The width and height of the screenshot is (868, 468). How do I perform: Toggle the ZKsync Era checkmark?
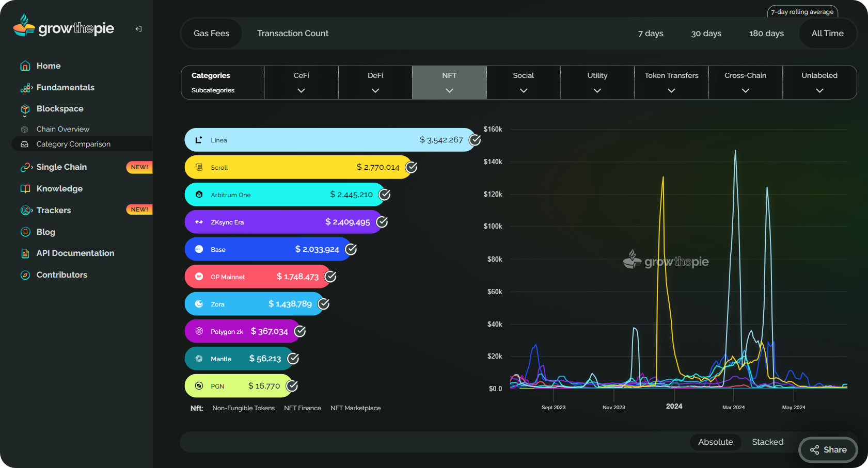[x=382, y=222]
